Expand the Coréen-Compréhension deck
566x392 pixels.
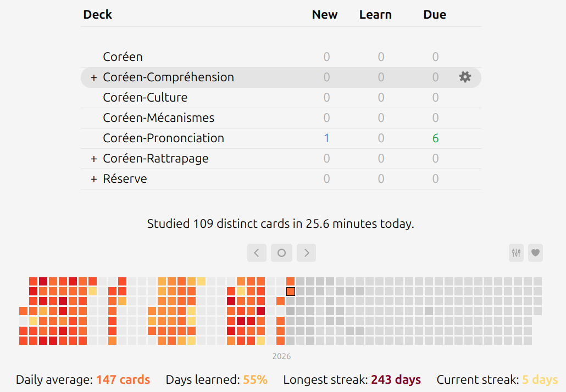tap(94, 77)
